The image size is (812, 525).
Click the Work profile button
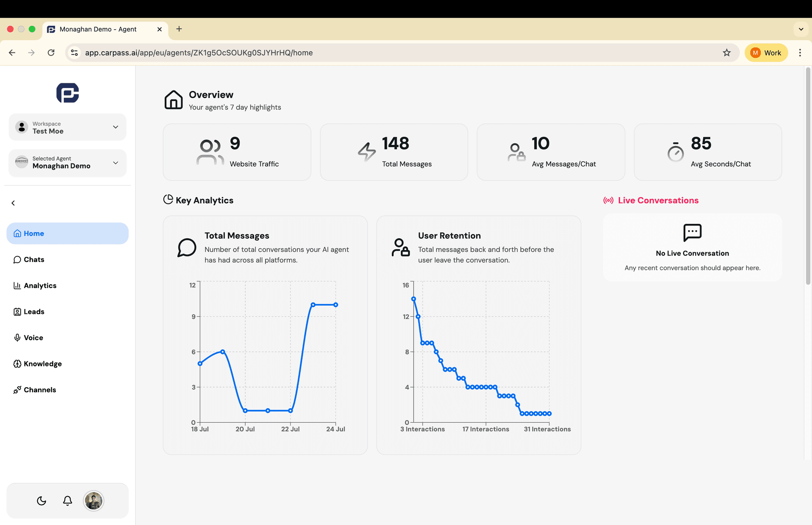tap(766, 52)
